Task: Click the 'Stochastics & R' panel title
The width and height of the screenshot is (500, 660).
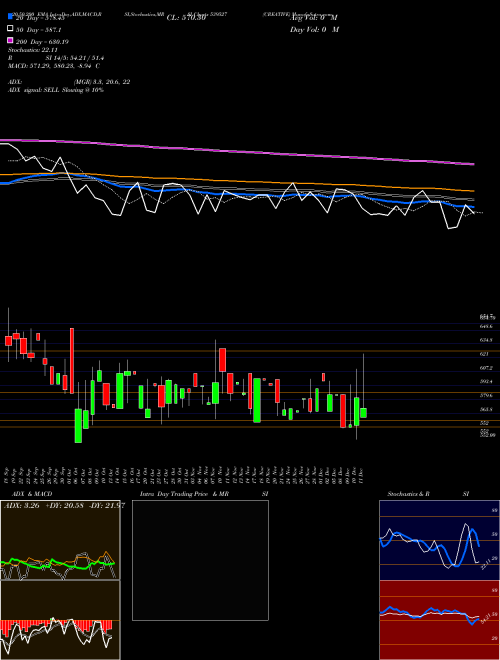Action: (x=409, y=494)
